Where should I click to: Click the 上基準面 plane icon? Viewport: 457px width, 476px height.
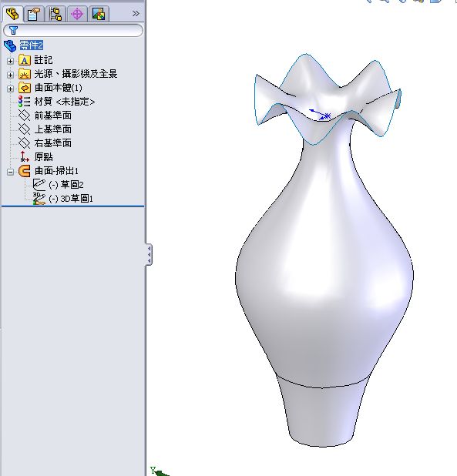[x=24, y=129]
